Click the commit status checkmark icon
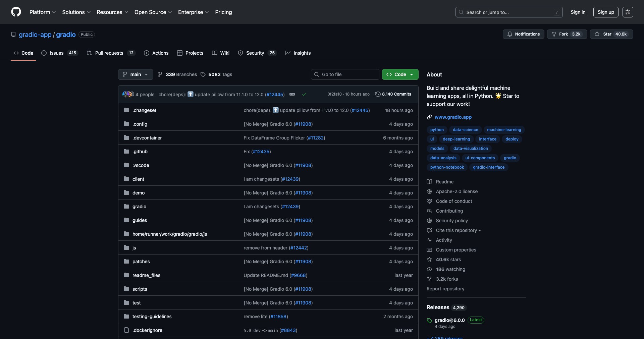 (x=304, y=94)
